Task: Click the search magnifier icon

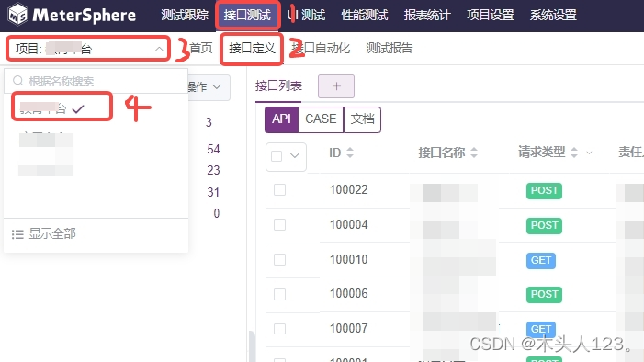Action: 17,81
